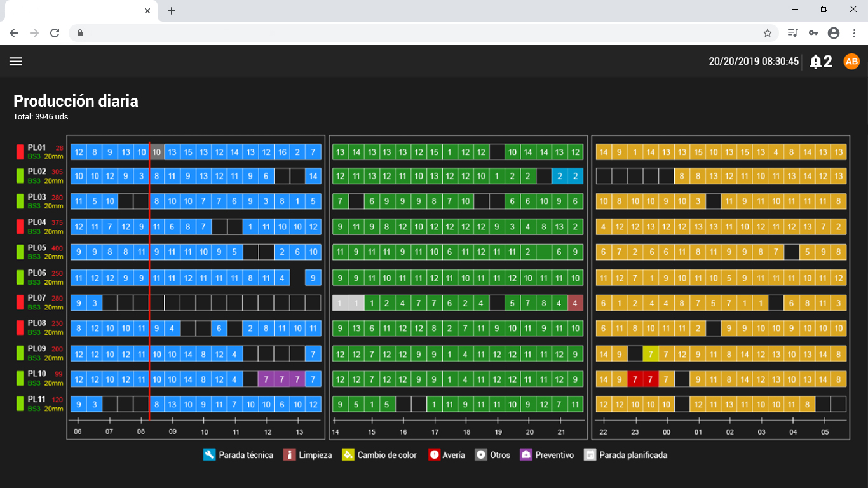Click the Parada planificada legend icon

(x=590, y=455)
